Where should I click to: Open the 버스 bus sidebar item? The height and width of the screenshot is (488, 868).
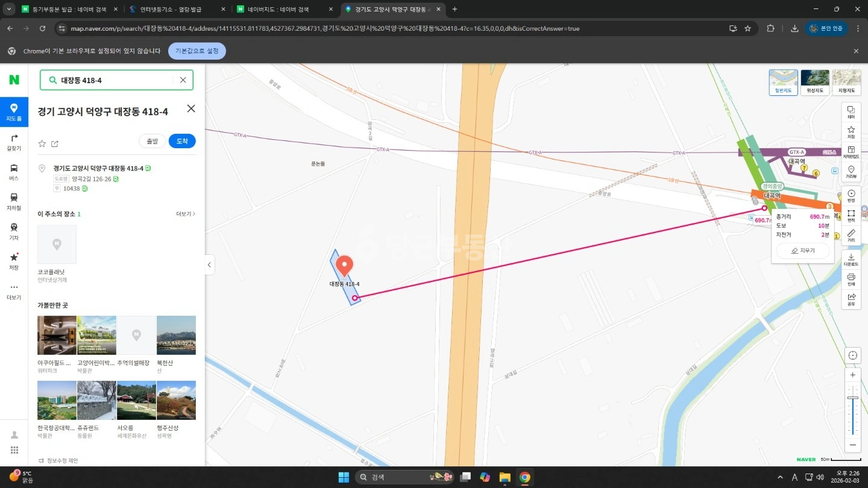coord(14,172)
